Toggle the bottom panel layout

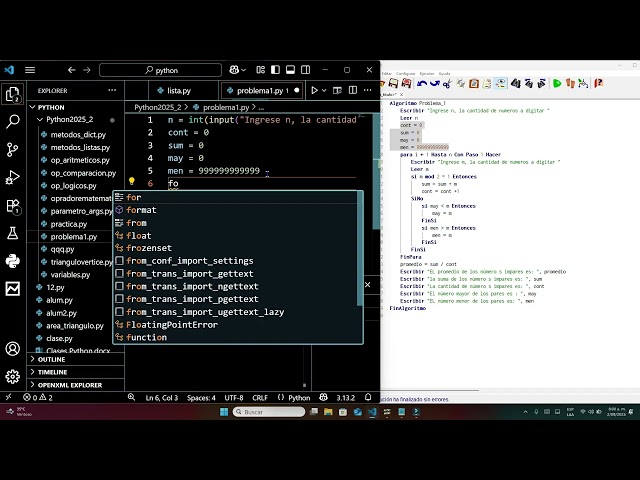(290, 70)
